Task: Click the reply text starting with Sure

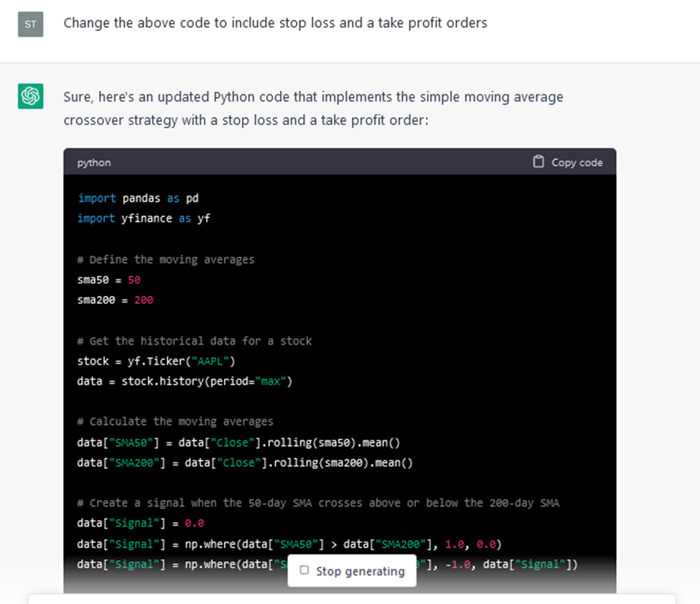Action: pyautogui.click(x=314, y=108)
